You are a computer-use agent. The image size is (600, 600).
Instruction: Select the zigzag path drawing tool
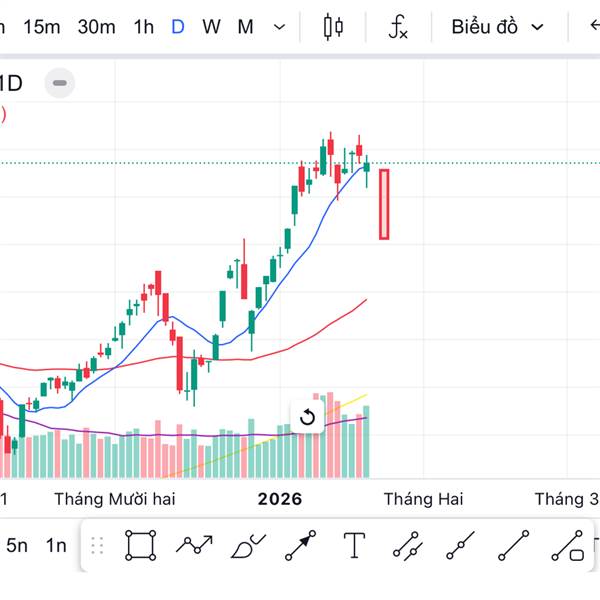click(x=194, y=545)
